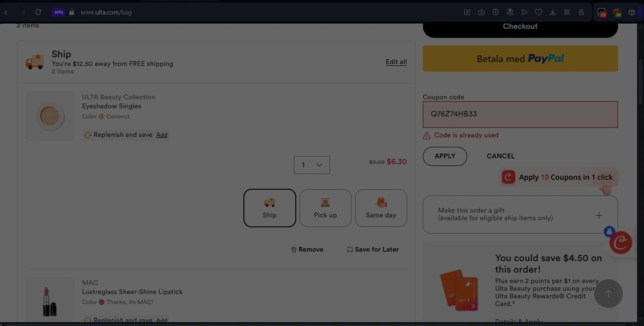Click the ULTA Beauty Collection brand text
Viewport: 644px width, 326px height.
(x=118, y=97)
